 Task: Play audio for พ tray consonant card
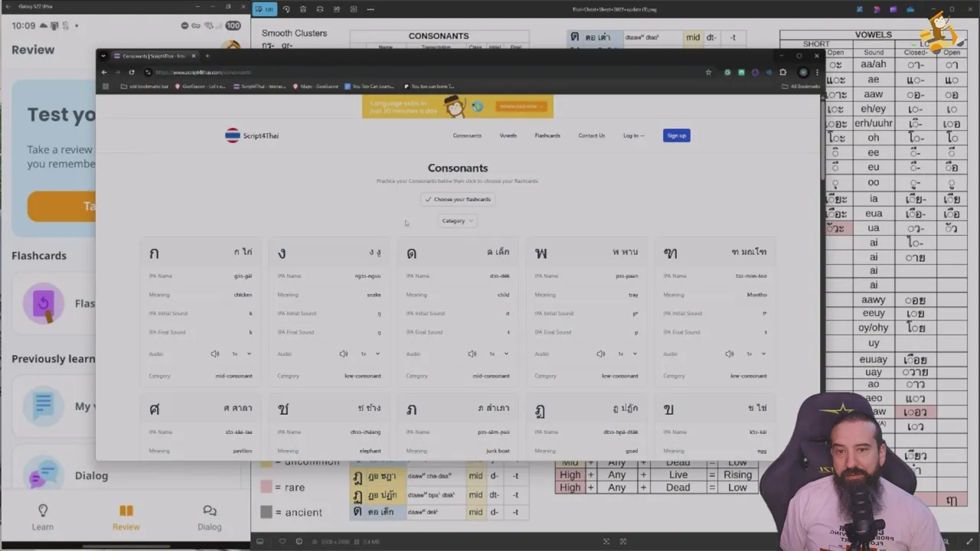601,354
